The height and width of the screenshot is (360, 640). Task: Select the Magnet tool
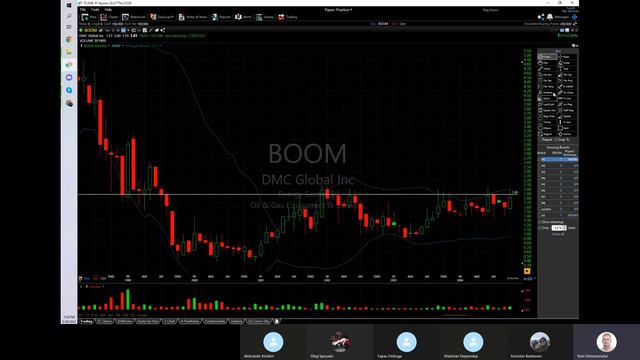547,134
